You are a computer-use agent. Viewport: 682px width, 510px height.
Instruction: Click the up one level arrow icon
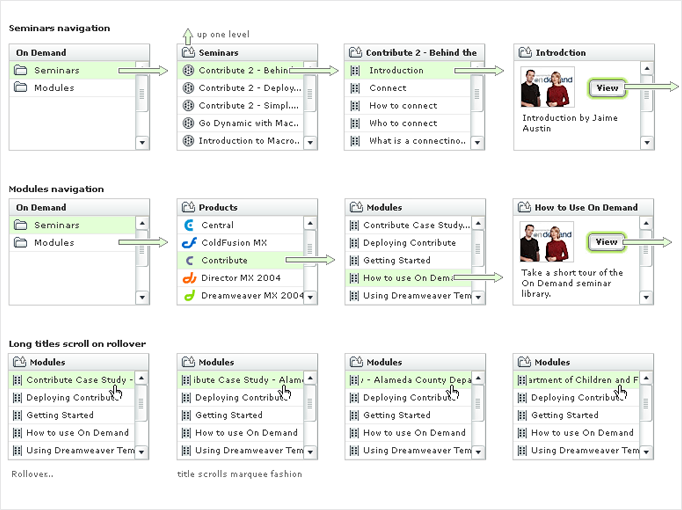[x=188, y=35]
